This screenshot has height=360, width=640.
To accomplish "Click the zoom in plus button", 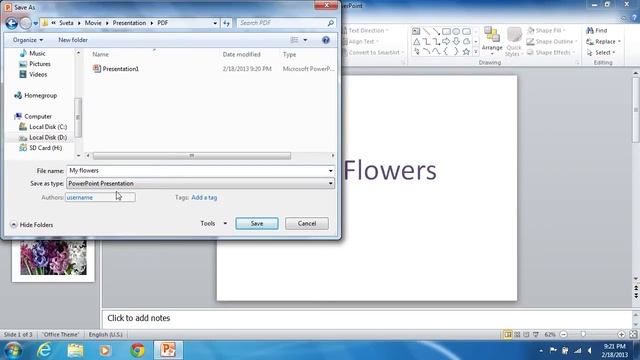I will pyautogui.click(x=621, y=335).
